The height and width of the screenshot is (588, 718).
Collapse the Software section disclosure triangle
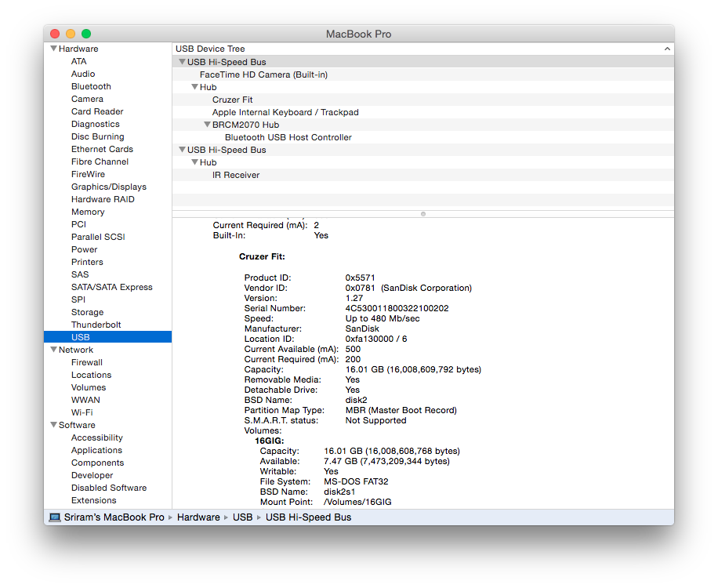(x=53, y=425)
